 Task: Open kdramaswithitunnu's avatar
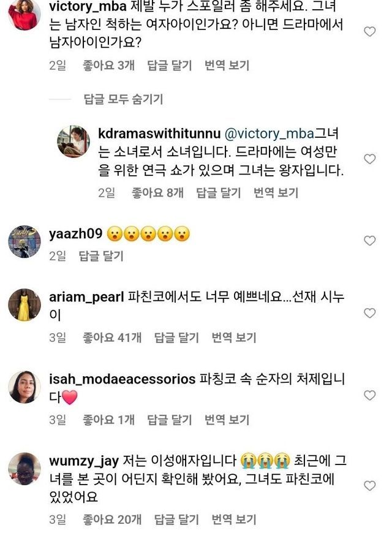[73, 142]
